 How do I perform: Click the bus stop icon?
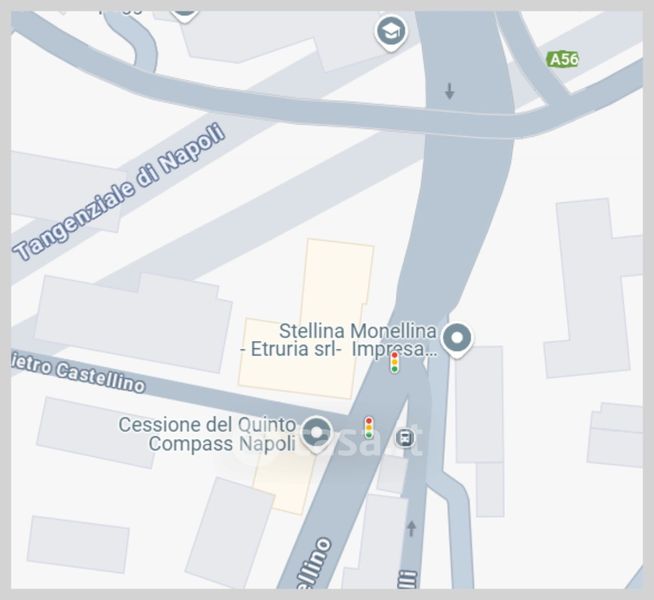point(405,438)
